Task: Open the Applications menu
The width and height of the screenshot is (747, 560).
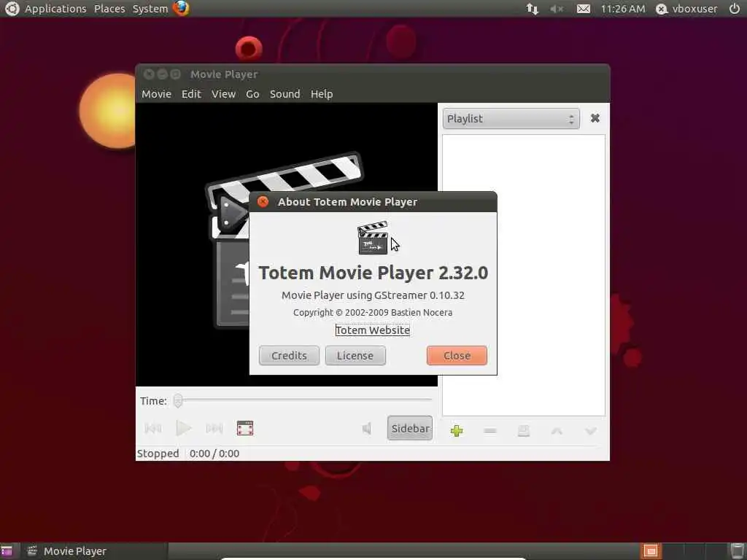Action: pos(55,9)
